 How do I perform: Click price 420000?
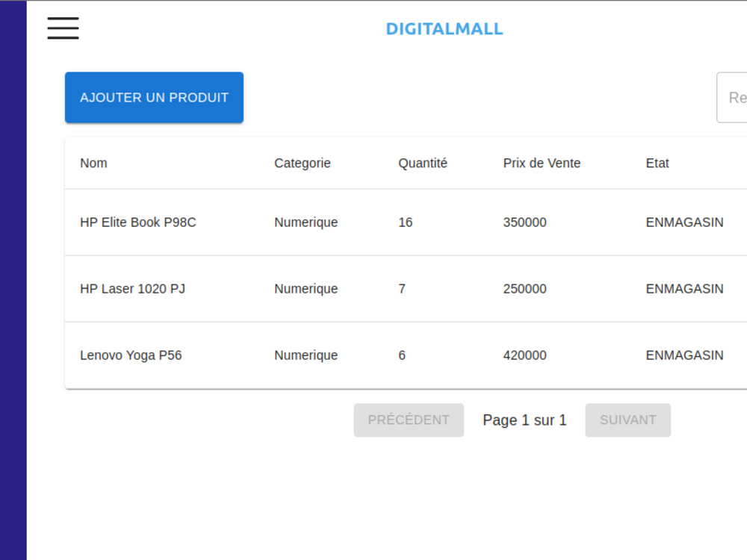click(525, 355)
